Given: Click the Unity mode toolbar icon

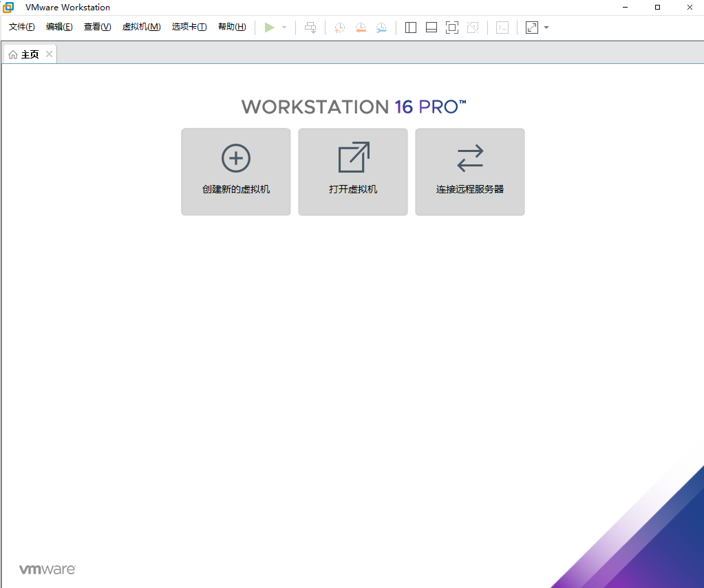Looking at the screenshot, I should [x=473, y=28].
